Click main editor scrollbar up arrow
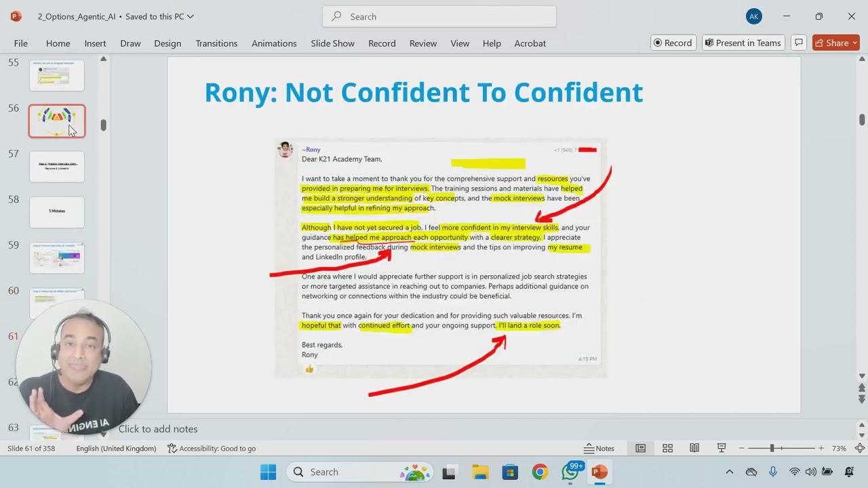The image size is (868, 488). (x=862, y=60)
